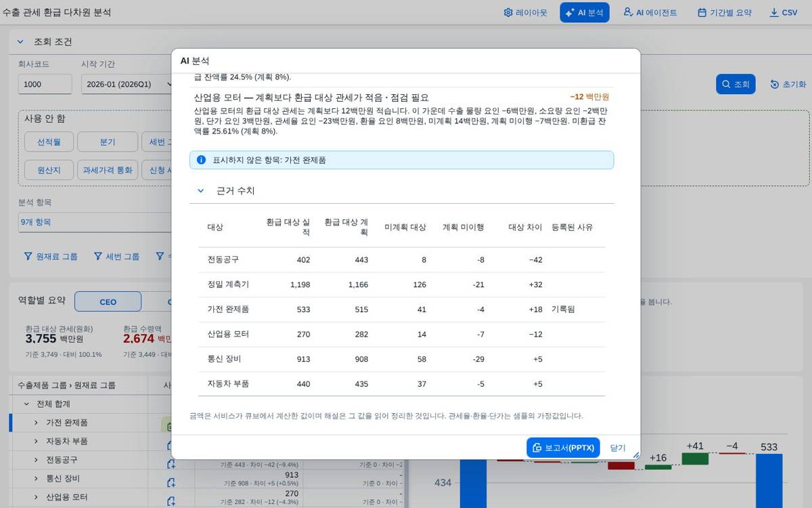Click the 조회 search button
The height and width of the screenshot is (508, 812).
pos(736,84)
